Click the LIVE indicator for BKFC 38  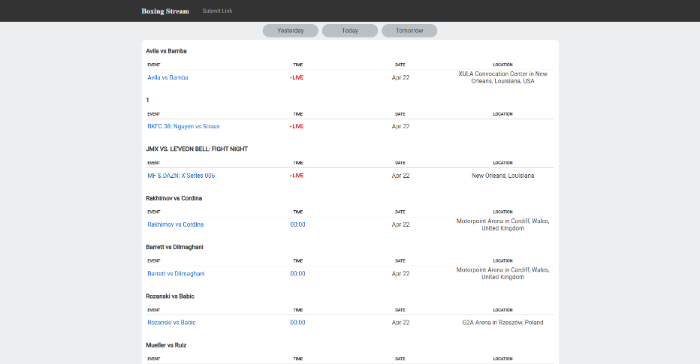point(297,126)
